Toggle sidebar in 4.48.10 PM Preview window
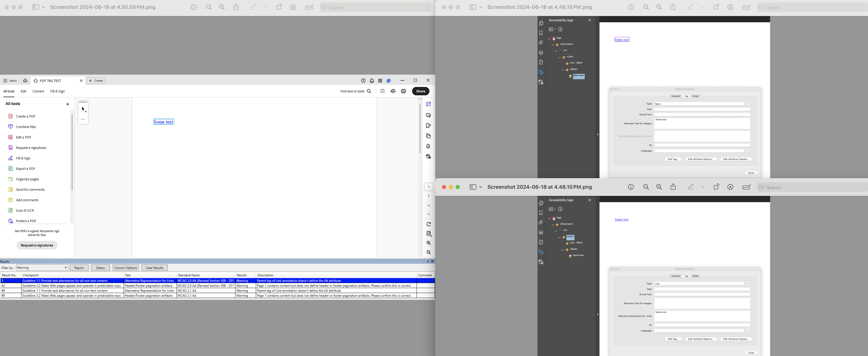The image size is (868, 356). [473, 187]
